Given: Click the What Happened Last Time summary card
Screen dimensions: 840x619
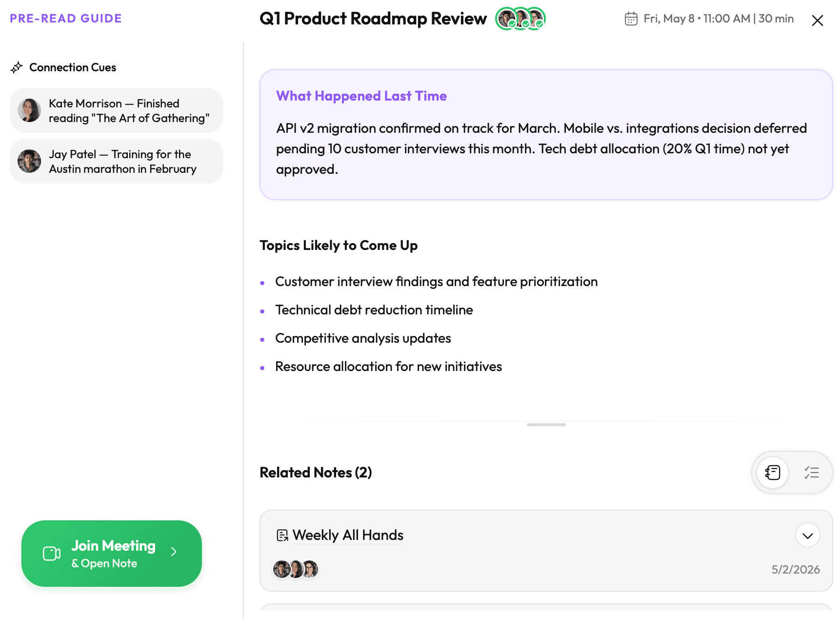Looking at the screenshot, I should click(546, 135).
